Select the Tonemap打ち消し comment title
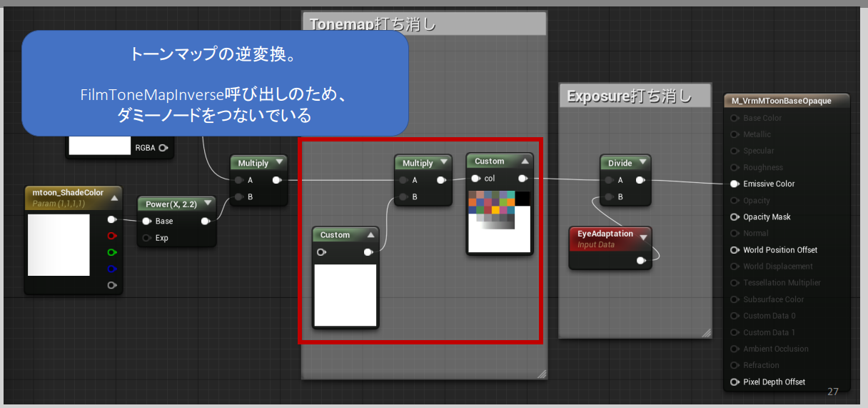 373,24
